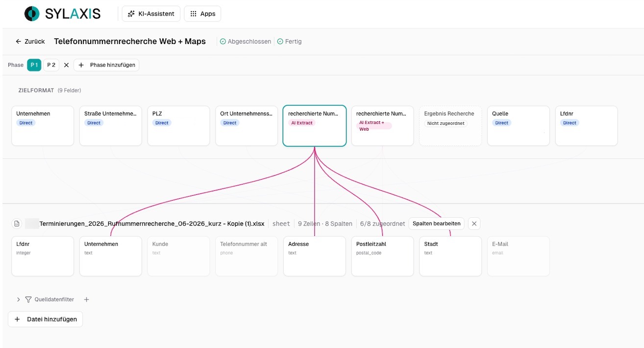Open Spalten bearbeiten editor
The width and height of the screenshot is (644, 348).
click(x=437, y=224)
